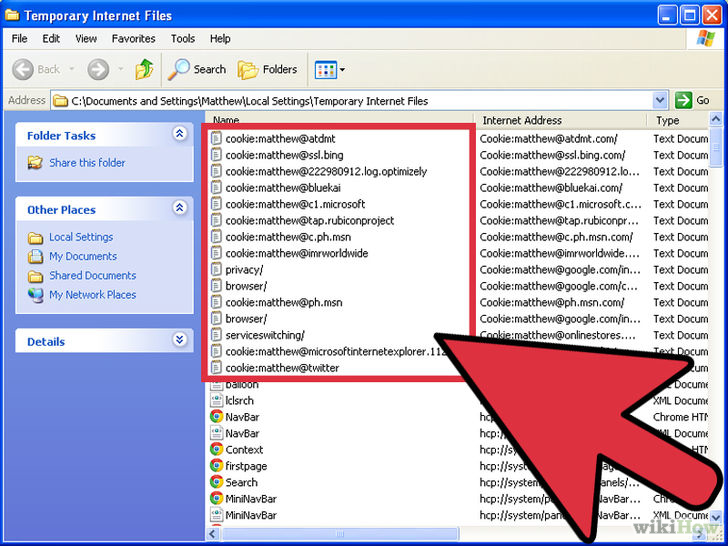Select cookie:matthew@tap.rubiconproject file
The height and width of the screenshot is (546, 728).
310,221
